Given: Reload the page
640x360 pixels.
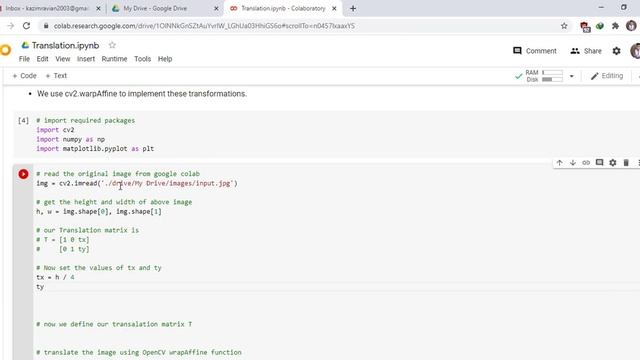Looking at the screenshot, I should (x=26, y=26).
